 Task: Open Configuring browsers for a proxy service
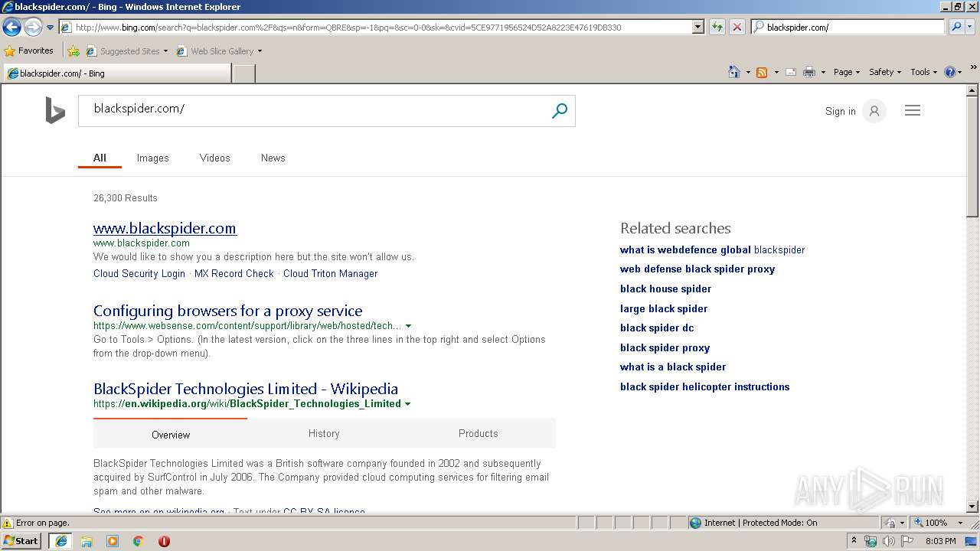point(228,311)
